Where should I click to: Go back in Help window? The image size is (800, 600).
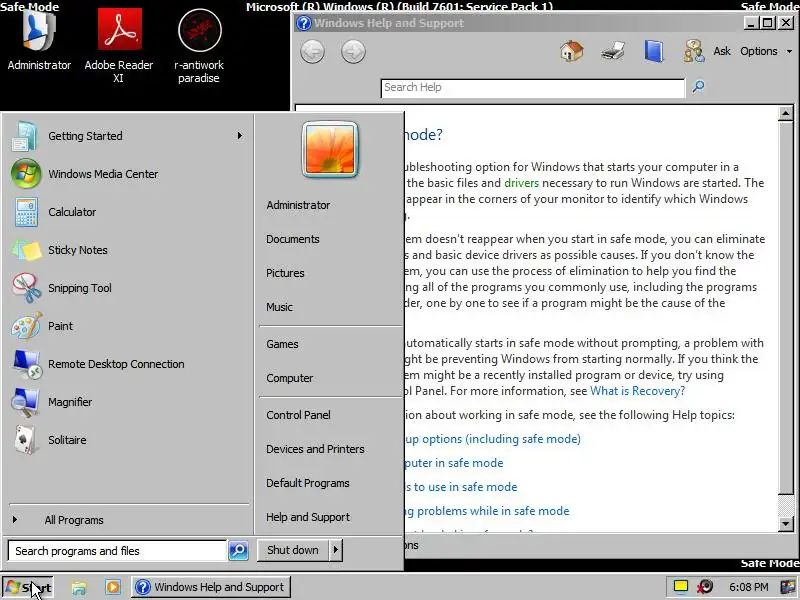312,52
